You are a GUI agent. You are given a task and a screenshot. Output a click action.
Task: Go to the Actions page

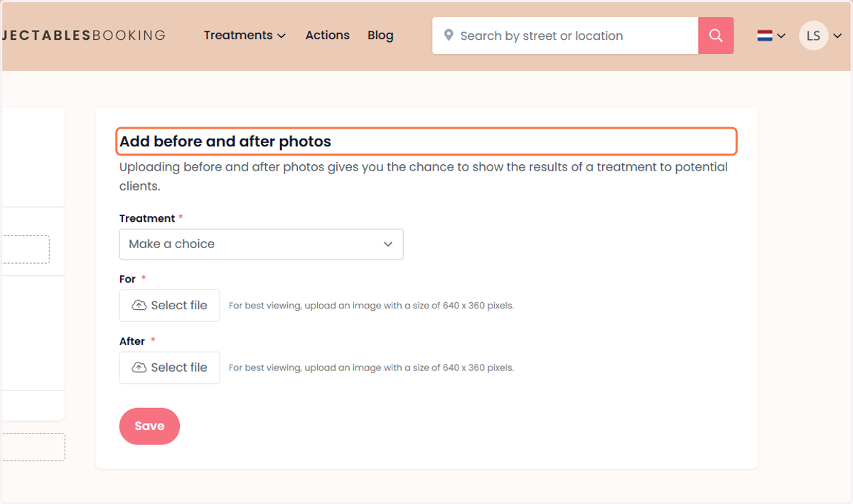click(327, 36)
